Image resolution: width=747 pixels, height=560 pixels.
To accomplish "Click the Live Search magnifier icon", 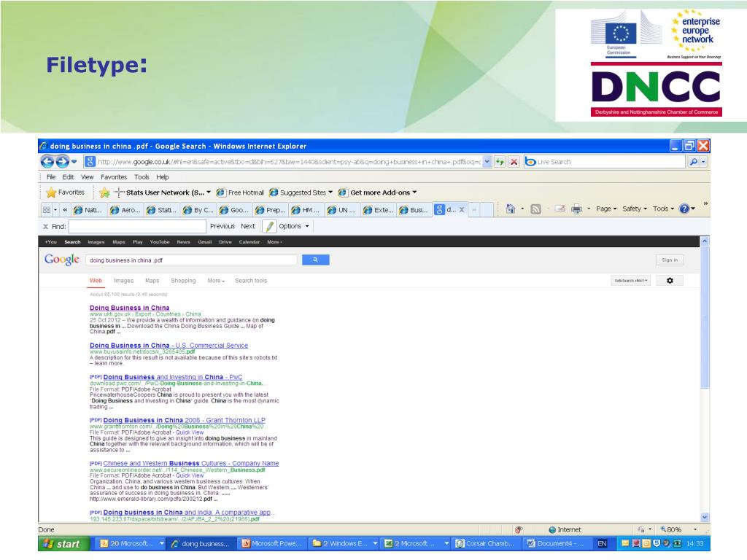I will [x=694, y=162].
